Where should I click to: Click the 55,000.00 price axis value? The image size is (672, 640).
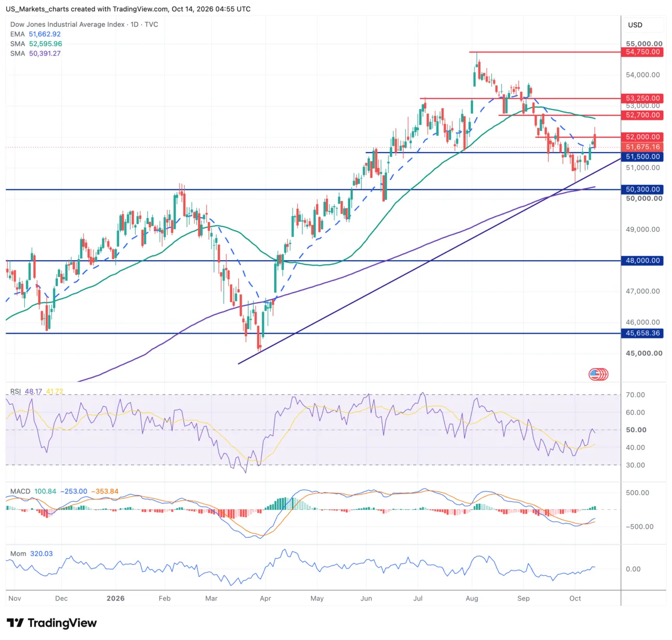tap(644, 44)
